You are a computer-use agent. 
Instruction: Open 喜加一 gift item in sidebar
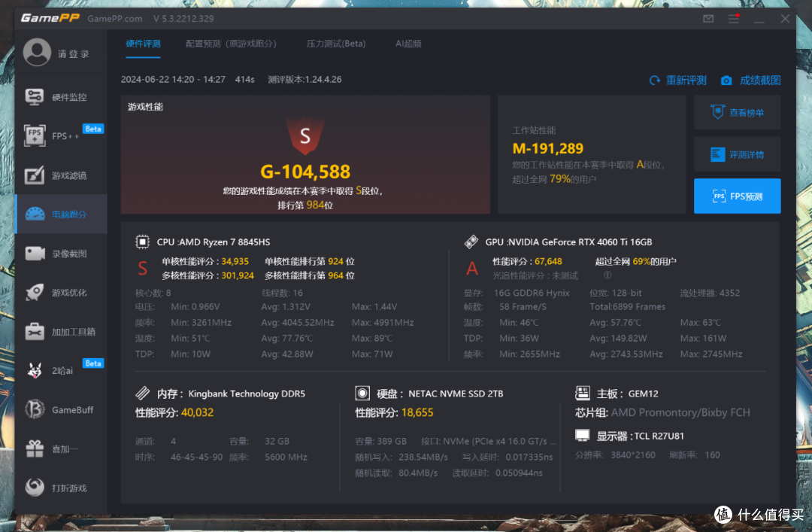61,449
